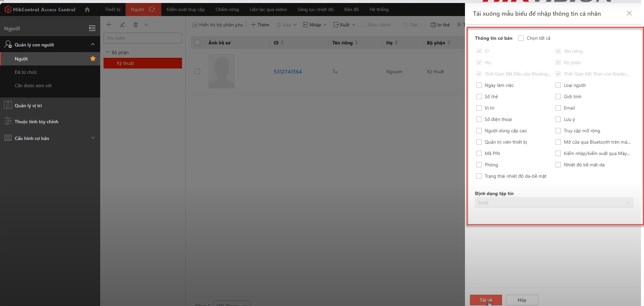Check the Chọn tất cả checkbox
Viewport: 644px width, 306px height.
[521, 38]
